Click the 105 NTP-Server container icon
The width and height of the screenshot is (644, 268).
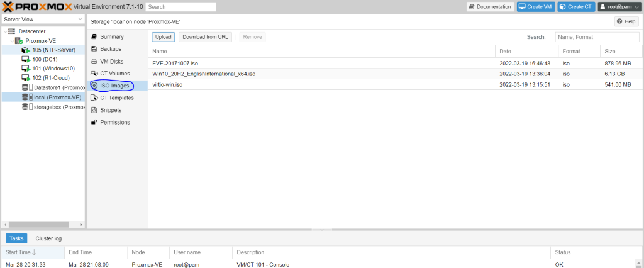pos(26,50)
